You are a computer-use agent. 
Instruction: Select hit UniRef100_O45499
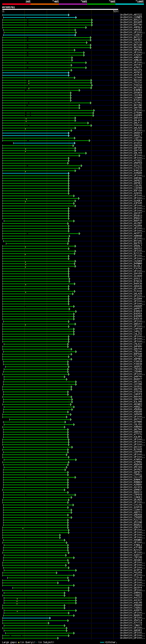click(x=131, y=414)
